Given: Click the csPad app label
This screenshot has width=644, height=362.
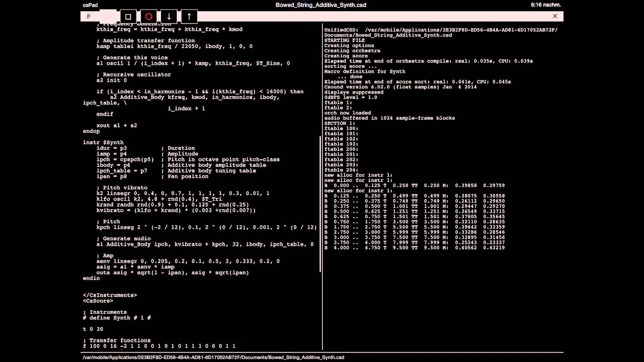Looking at the screenshot, I should [91, 5].
